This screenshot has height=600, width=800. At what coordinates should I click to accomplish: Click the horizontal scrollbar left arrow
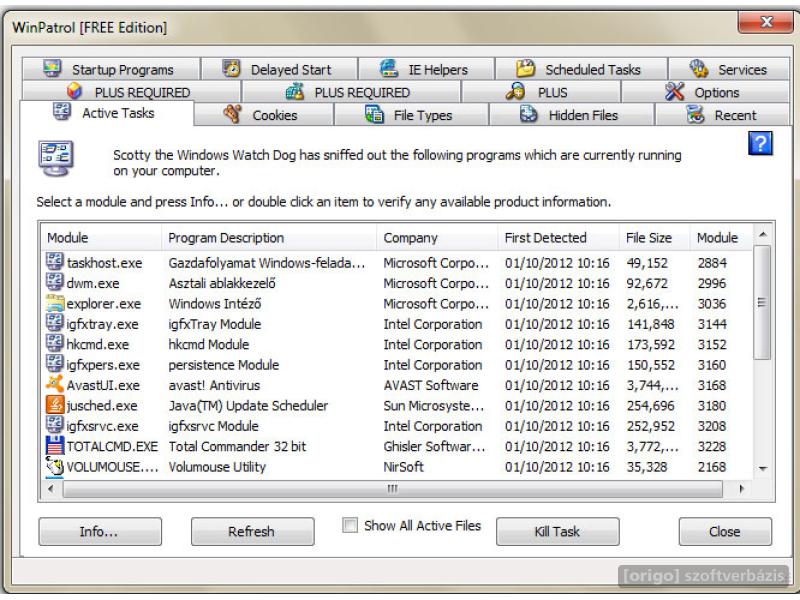click(x=51, y=489)
